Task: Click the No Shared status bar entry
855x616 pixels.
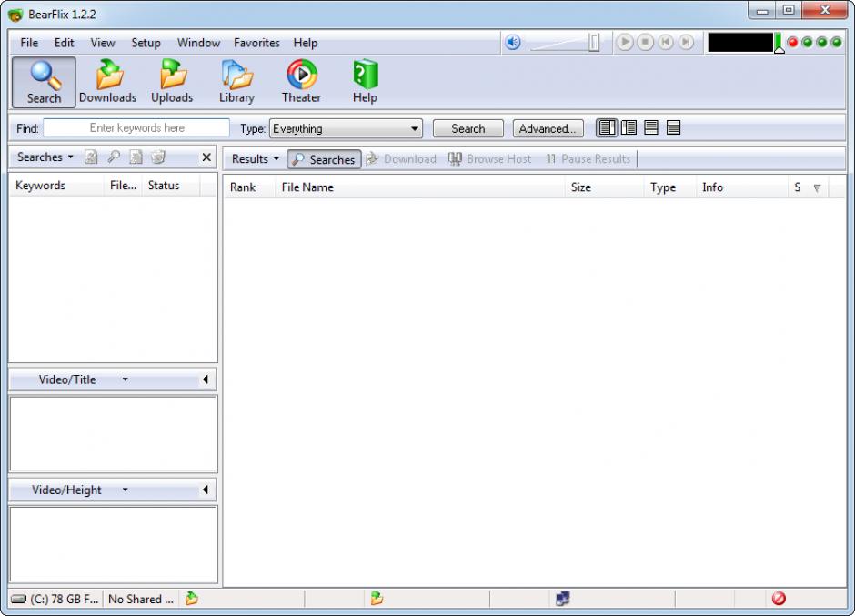Action: [141, 599]
